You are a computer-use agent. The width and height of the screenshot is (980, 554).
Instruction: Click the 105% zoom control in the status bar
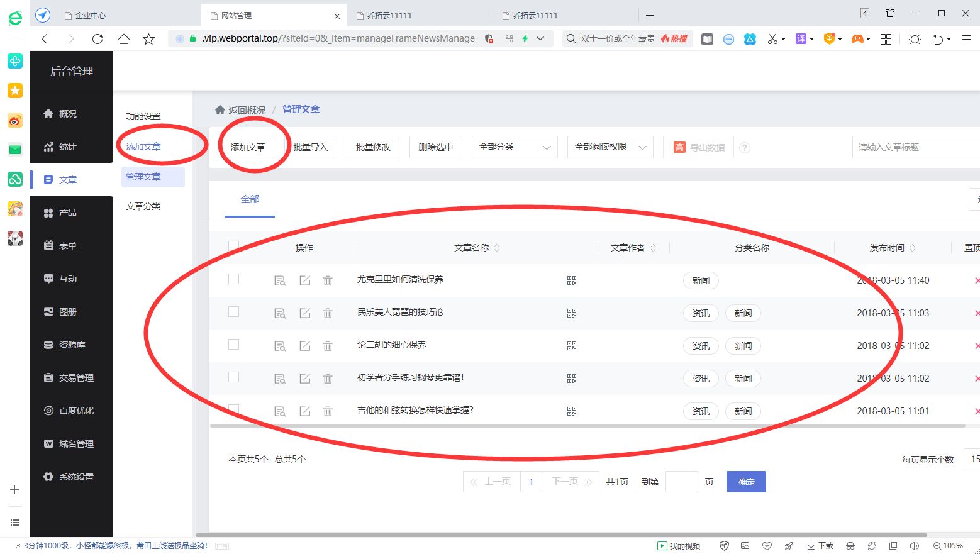click(x=949, y=545)
